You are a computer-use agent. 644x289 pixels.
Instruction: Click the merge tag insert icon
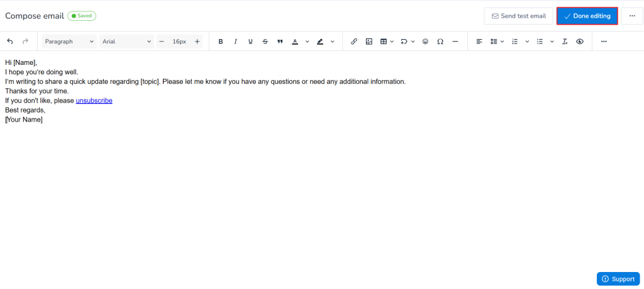[404, 42]
